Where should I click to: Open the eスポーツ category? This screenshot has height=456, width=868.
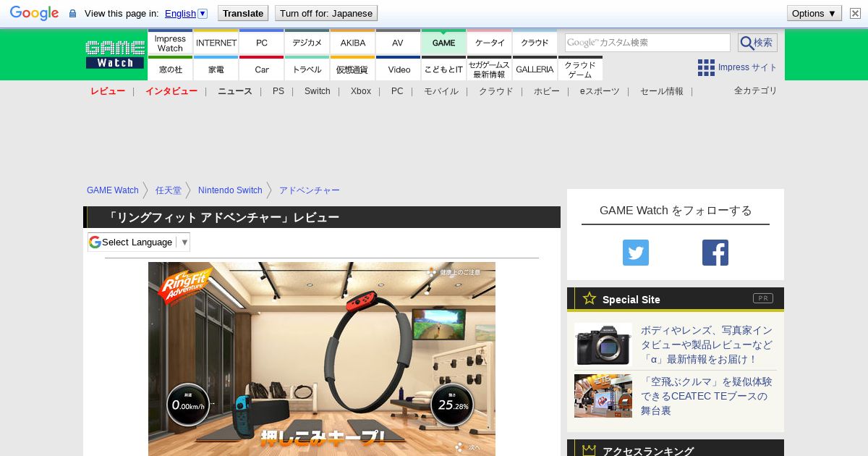(600, 91)
